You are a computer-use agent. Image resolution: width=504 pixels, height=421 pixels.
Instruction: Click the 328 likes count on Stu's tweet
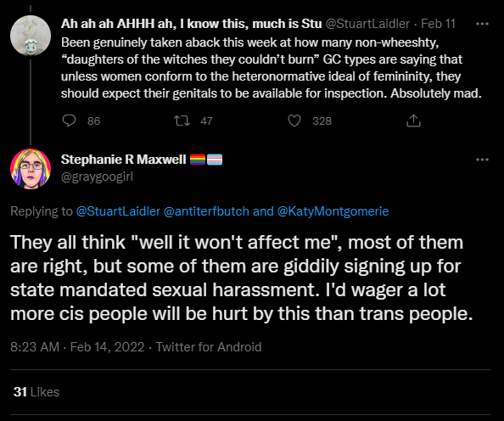[x=322, y=121]
